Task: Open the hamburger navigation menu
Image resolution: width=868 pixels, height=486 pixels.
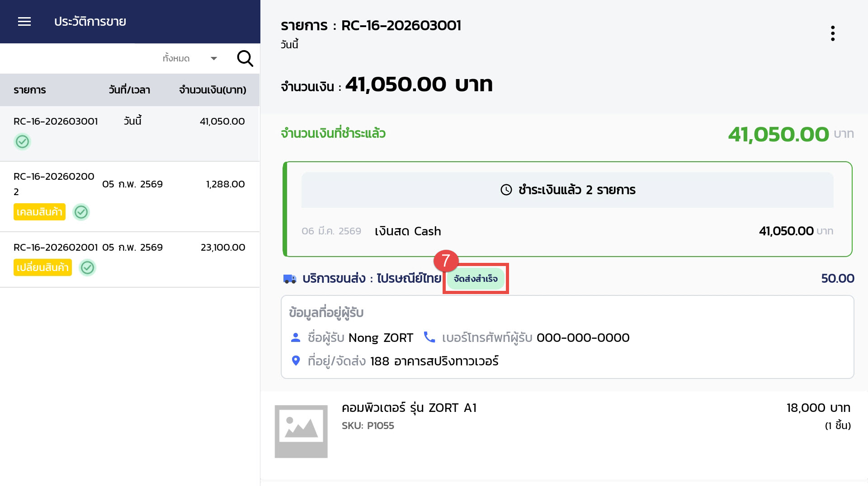Action: (24, 22)
